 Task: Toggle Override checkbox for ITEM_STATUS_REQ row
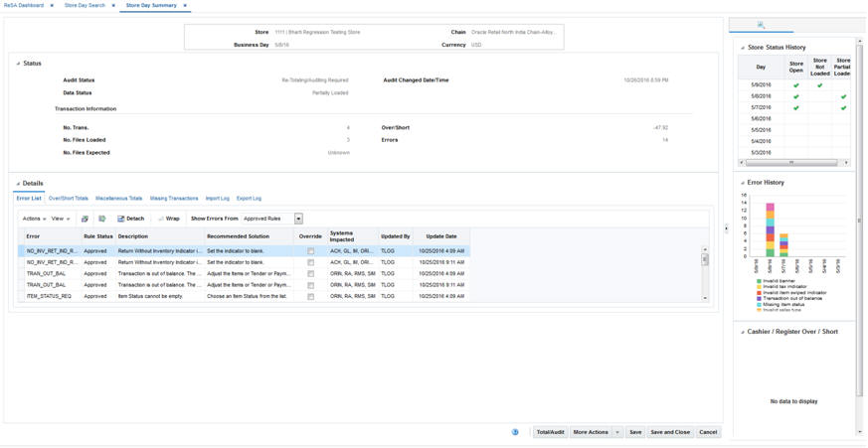[310, 297]
